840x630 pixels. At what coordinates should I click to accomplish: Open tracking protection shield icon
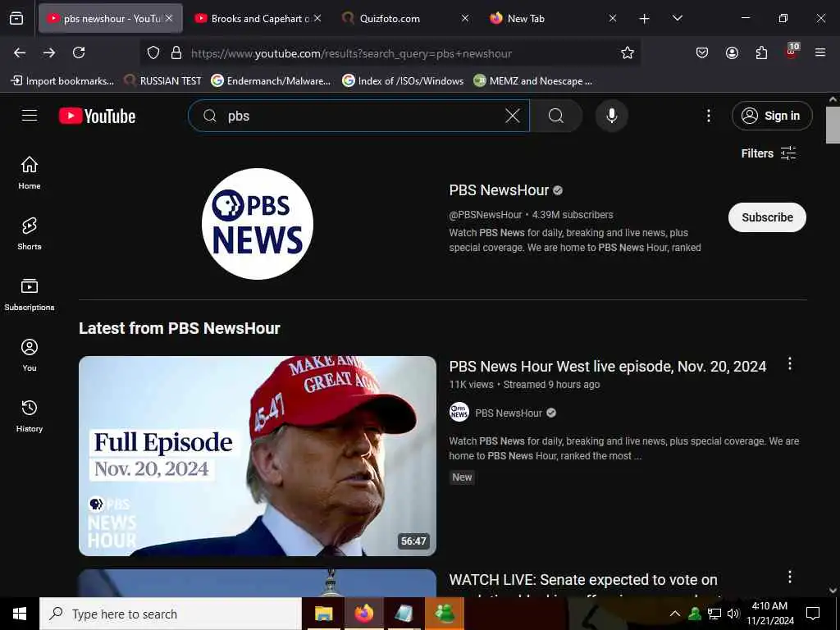[x=153, y=52]
